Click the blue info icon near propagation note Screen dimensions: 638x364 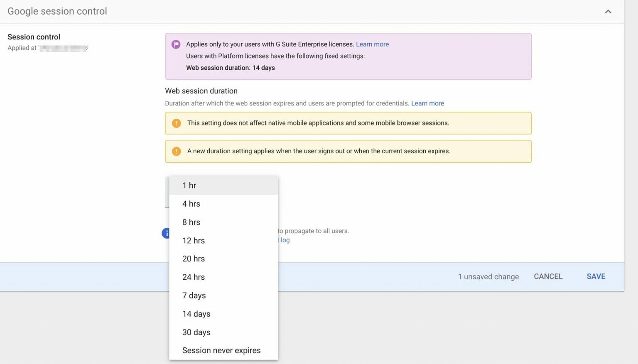[x=166, y=233]
